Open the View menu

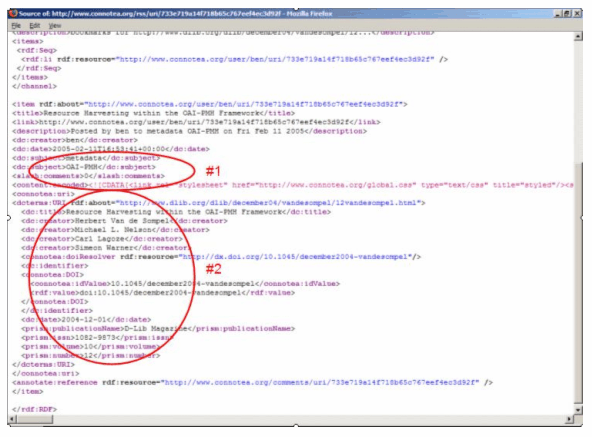[55, 26]
